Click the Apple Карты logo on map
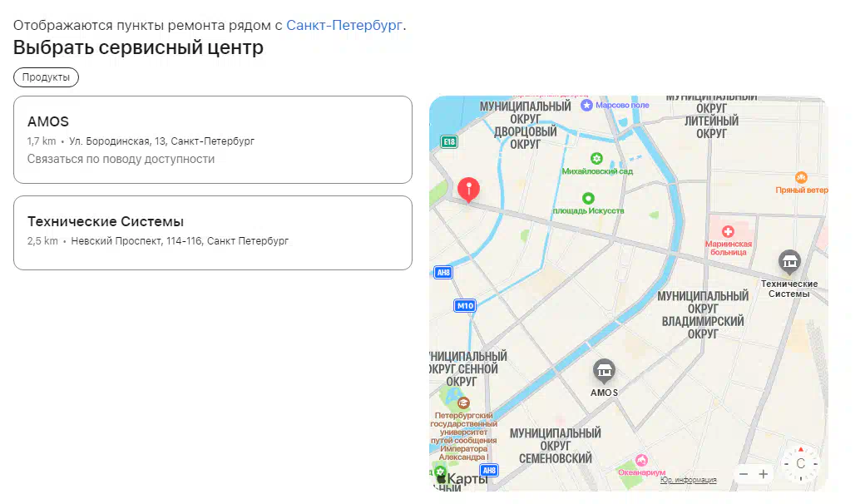 pos(462,479)
